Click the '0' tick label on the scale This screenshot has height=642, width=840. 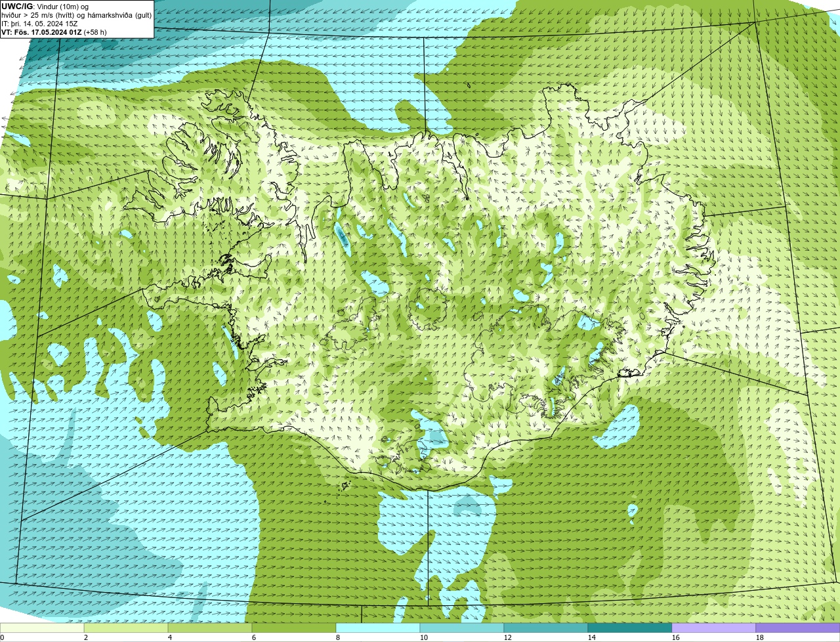pos(2,637)
